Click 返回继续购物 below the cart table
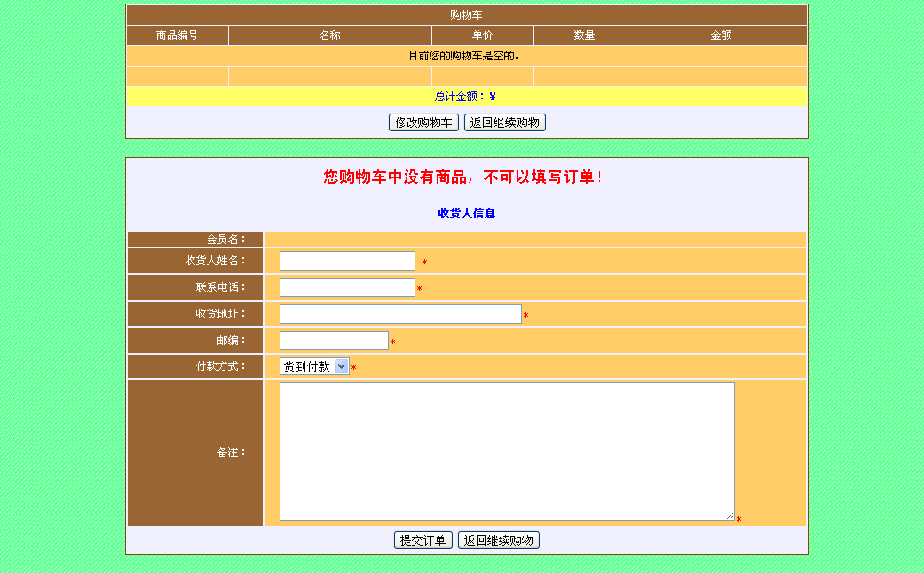Viewport: 924px width, 573px height. pyautogui.click(x=504, y=122)
